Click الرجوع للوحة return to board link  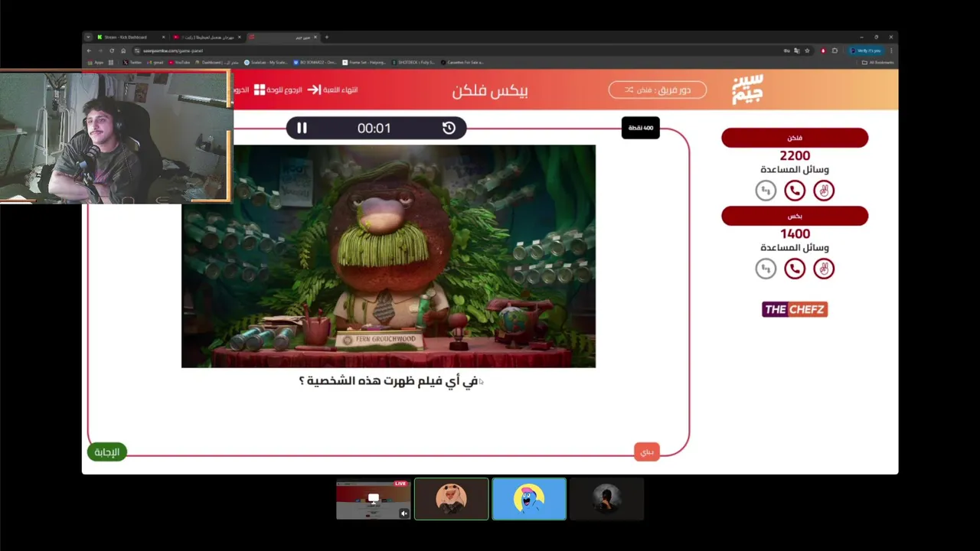(x=285, y=90)
